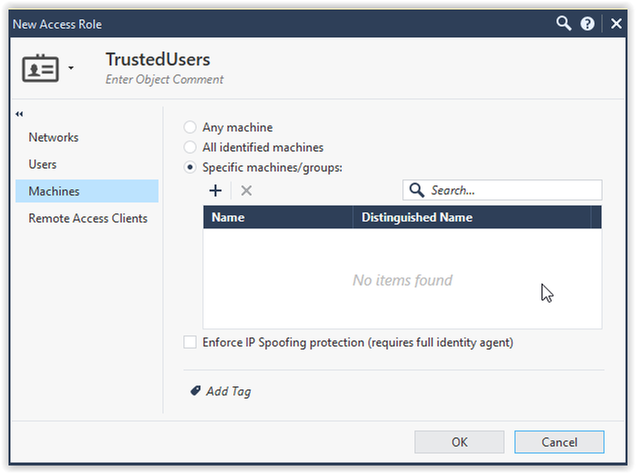636x474 pixels.
Task: Switch to the Users section
Action: pos(43,164)
